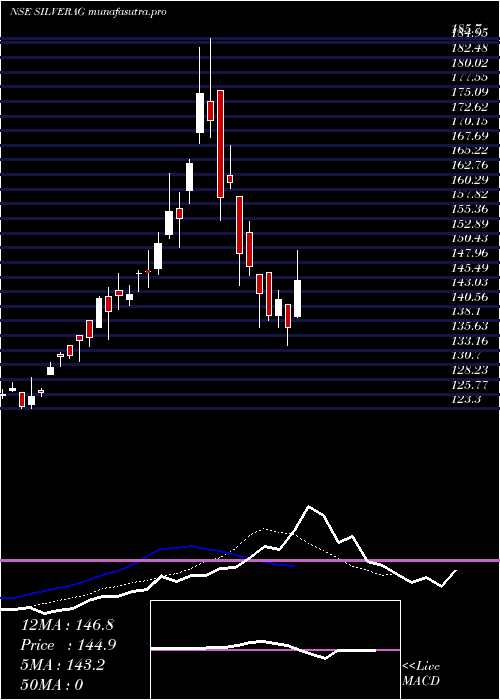Viewport: 500px width, 700px height.
Task: Select the 133.16 price axis label
Action: click(469, 342)
